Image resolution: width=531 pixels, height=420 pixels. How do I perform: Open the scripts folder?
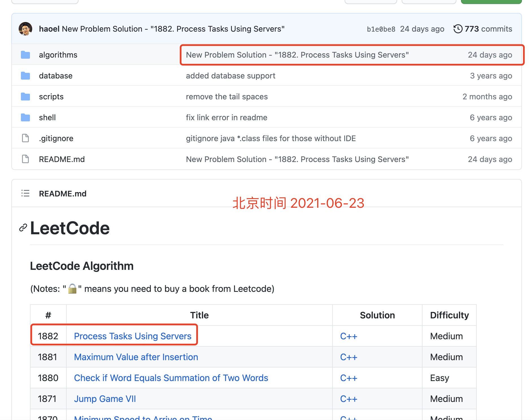coord(51,97)
